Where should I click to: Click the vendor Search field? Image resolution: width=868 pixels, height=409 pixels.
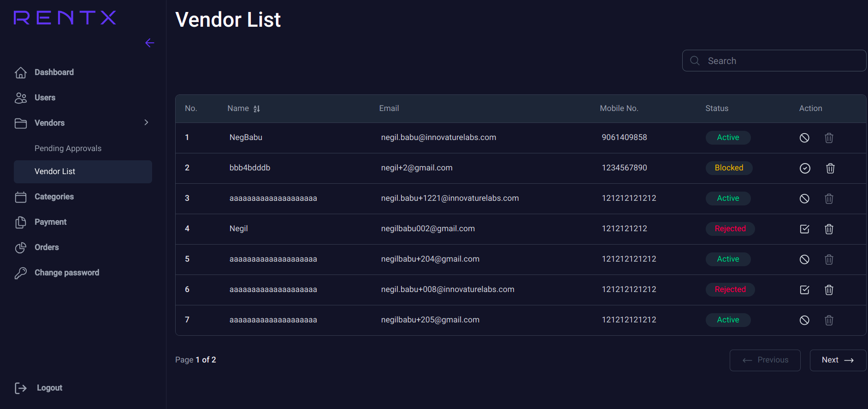point(779,61)
